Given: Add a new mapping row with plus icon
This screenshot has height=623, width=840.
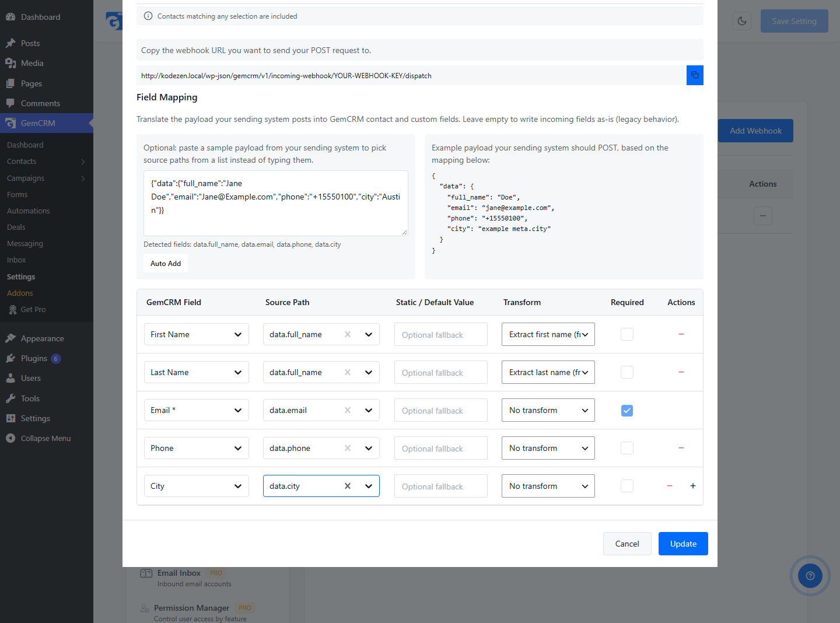Looking at the screenshot, I should 693,486.
